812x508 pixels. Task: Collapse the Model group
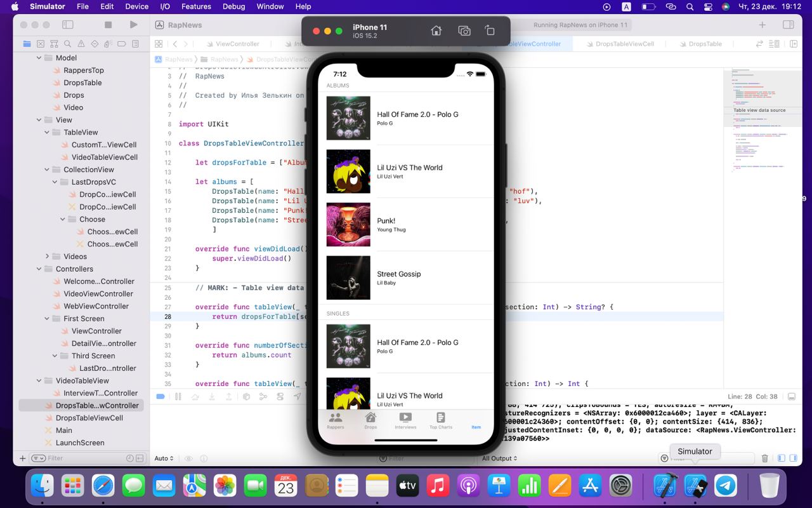click(x=39, y=58)
